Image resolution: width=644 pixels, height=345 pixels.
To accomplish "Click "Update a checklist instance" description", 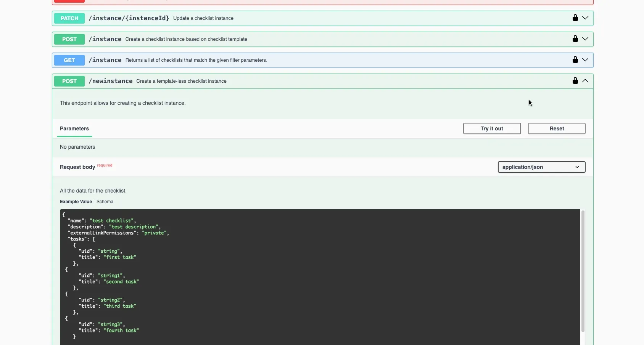I will pos(203,18).
